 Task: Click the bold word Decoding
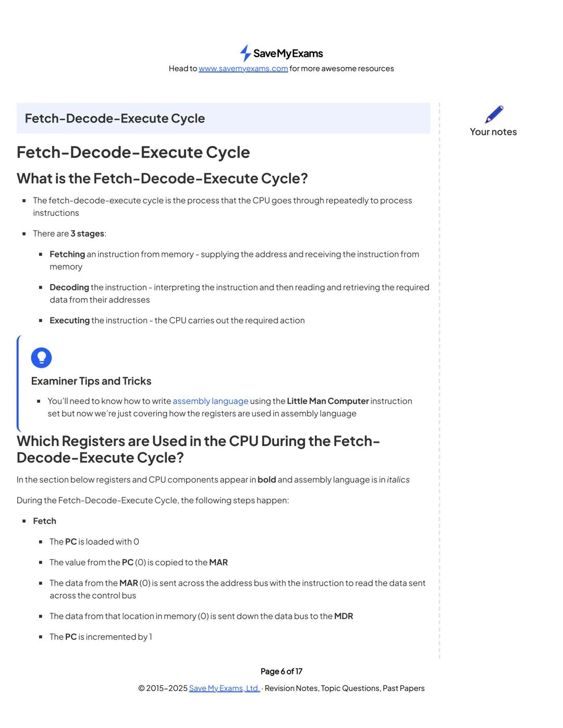(x=69, y=288)
